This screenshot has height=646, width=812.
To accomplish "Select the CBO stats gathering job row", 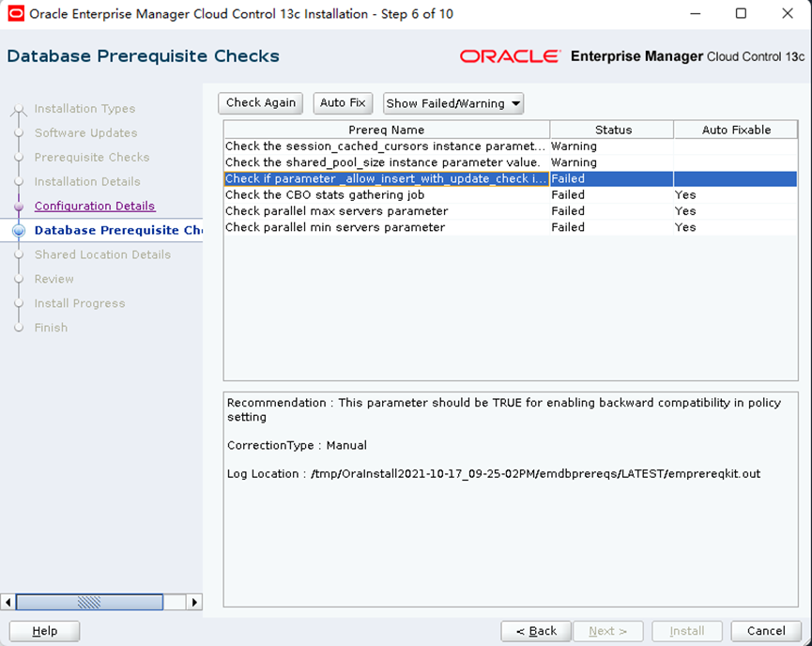I will tap(511, 194).
